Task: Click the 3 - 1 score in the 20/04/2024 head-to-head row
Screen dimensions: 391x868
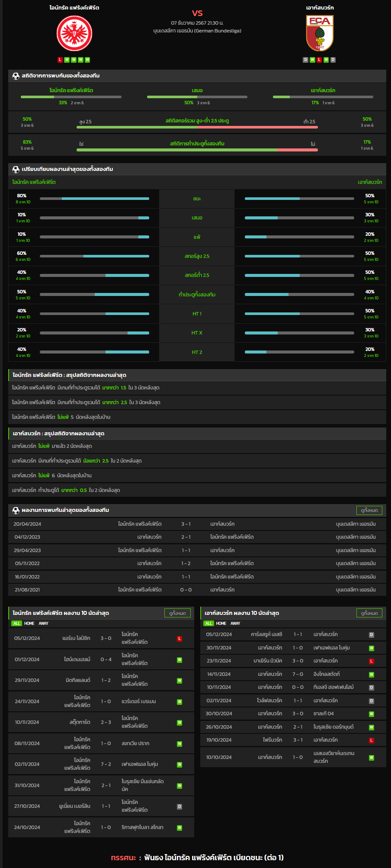Action: 186,524
